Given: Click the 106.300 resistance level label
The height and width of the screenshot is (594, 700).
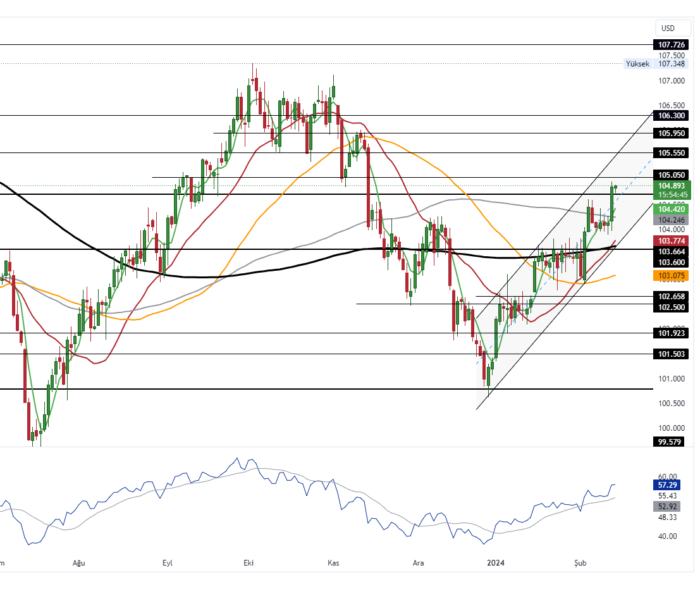Looking at the screenshot, I should pyautogui.click(x=672, y=116).
